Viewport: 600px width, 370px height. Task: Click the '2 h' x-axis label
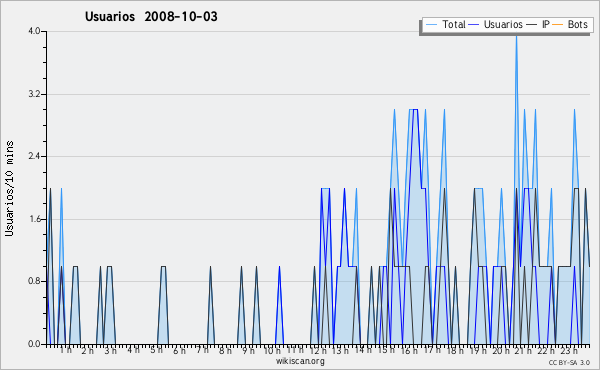point(88,351)
